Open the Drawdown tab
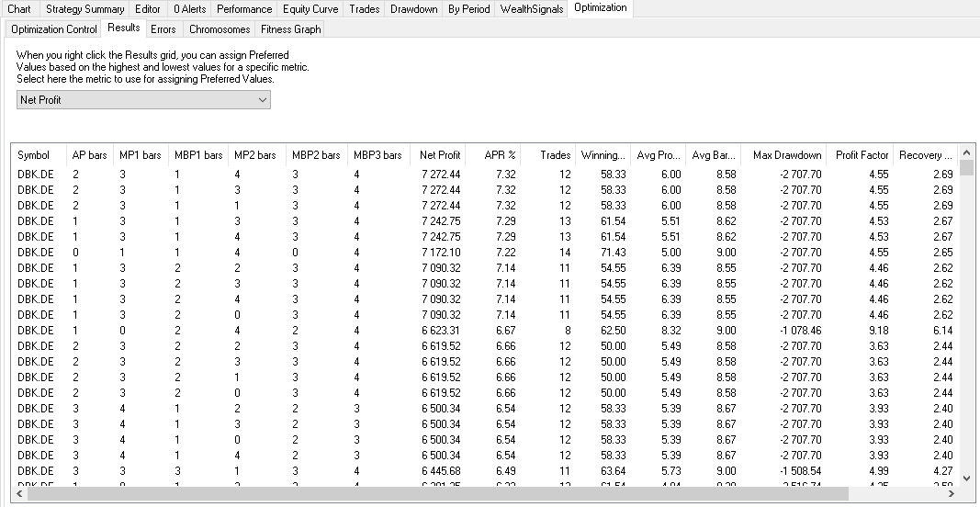The height and width of the screenshot is (507, 980). point(413,9)
